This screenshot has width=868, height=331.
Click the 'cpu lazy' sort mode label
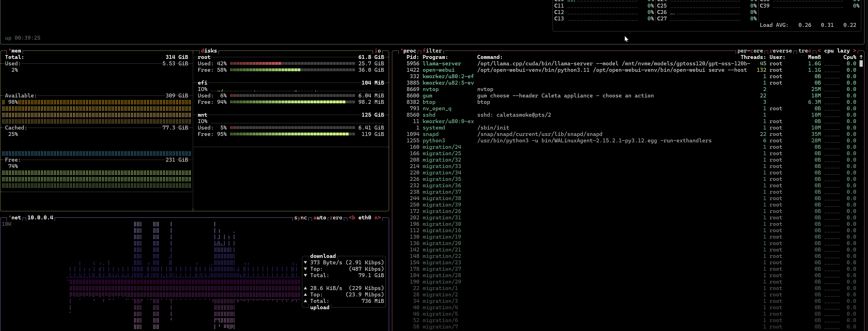[837, 51]
